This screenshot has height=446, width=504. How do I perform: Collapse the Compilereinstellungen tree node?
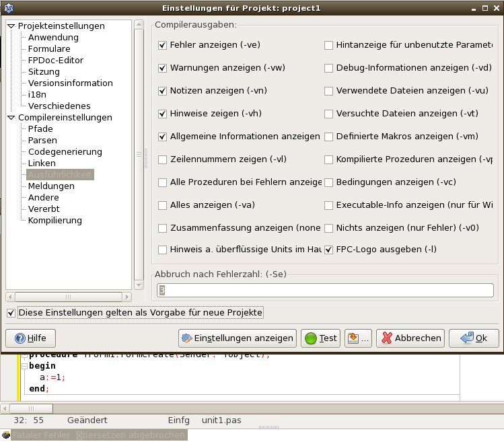(11, 118)
